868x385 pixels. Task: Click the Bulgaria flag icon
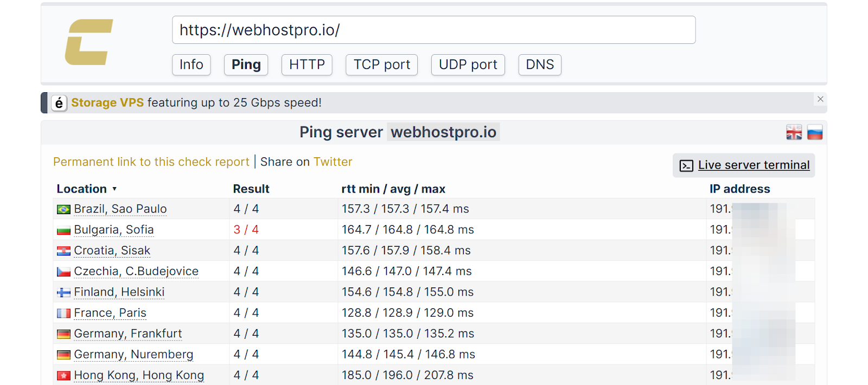click(x=63, y=230)
